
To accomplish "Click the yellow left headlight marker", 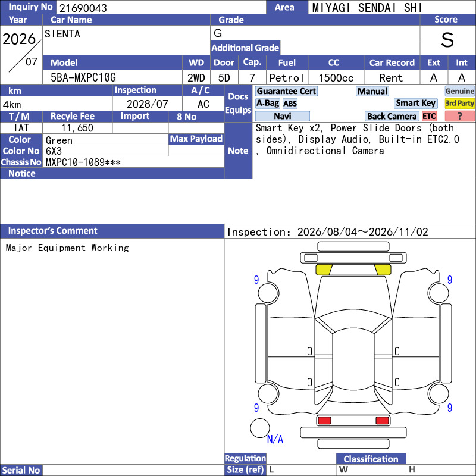I will 324,270.
